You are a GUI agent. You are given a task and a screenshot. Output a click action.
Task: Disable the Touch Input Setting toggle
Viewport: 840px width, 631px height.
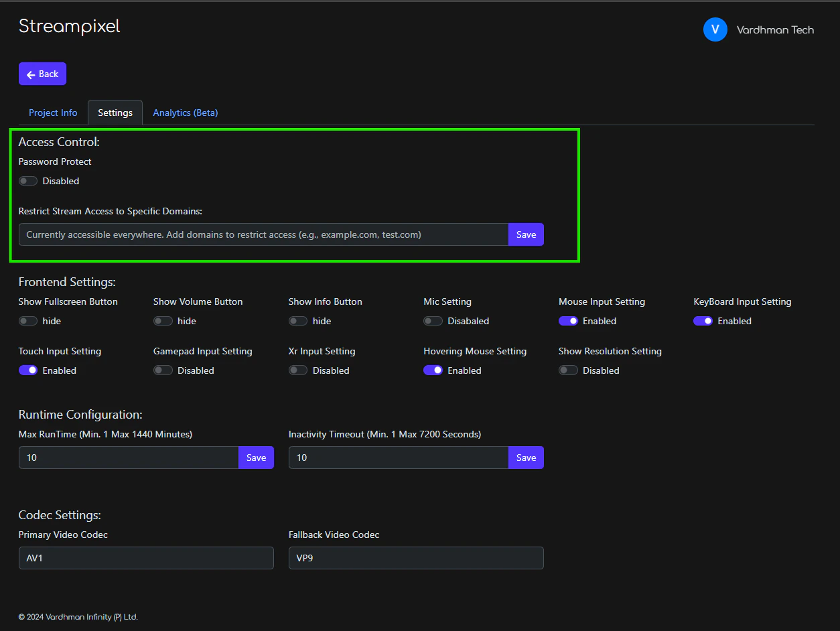click(28, 370)
